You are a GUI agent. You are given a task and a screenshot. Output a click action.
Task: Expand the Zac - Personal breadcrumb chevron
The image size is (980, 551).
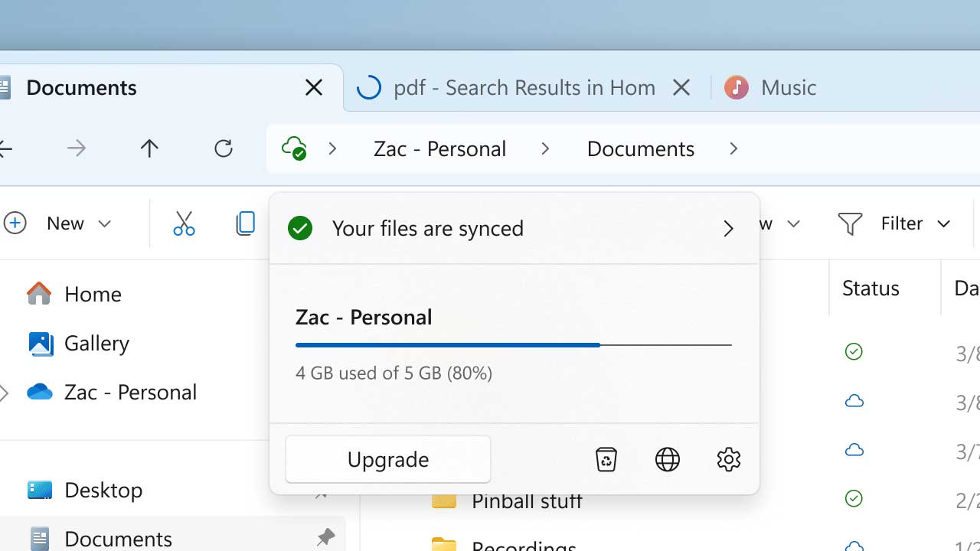click(x=545, y=148)
